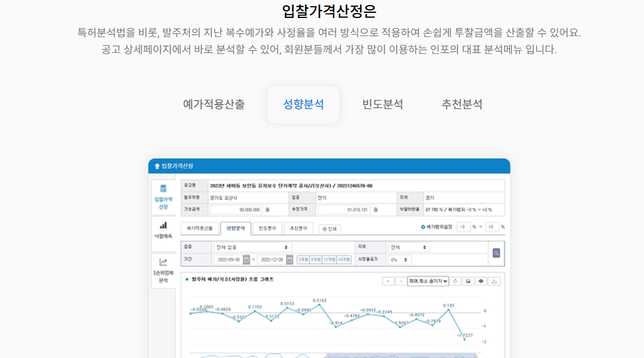Image resolution: width=644 pixels, height=358 pixels.
Task: Switch to the large 빈도분석 tab
Action: coord(382,105)
